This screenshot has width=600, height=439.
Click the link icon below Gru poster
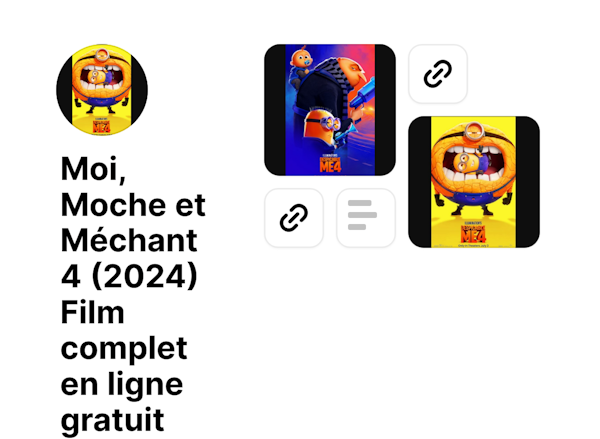(293, 218)
